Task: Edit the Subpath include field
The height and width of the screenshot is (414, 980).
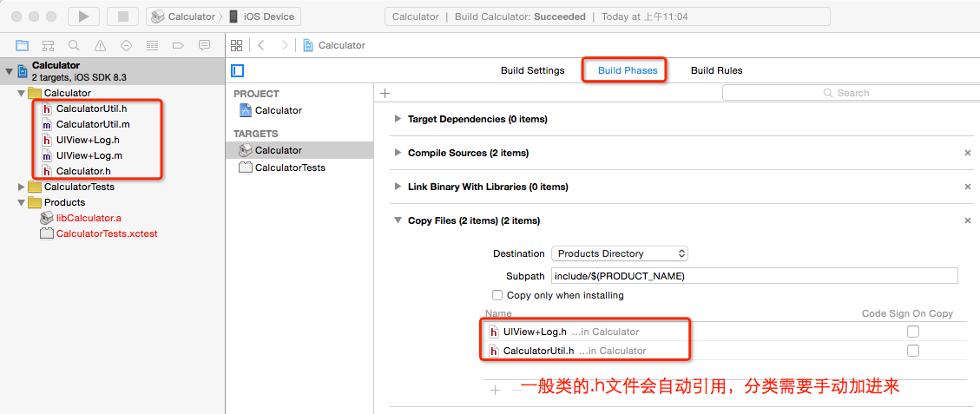Action: 754,276
